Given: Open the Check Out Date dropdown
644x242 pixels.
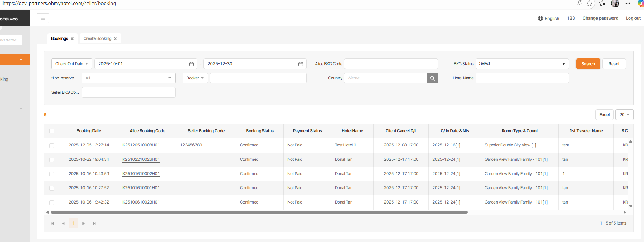Looking at the screenshot, I should pos(72,64).
